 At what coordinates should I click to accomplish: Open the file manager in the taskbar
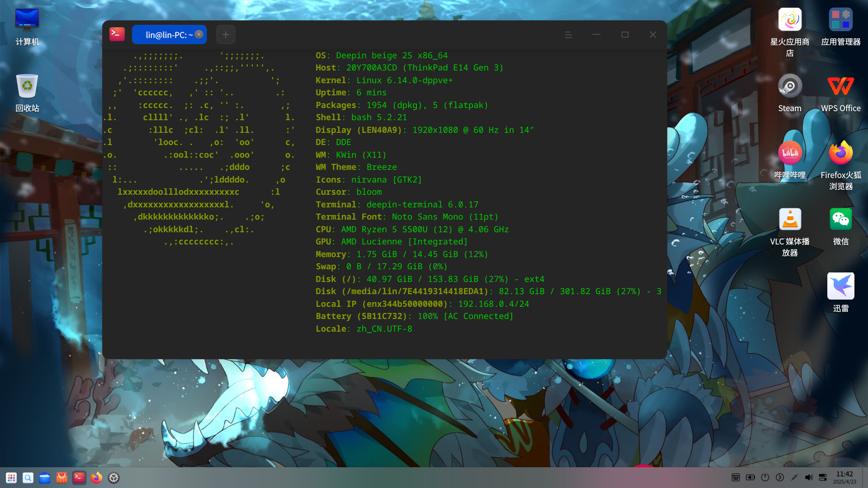click(x=45, y=478)
